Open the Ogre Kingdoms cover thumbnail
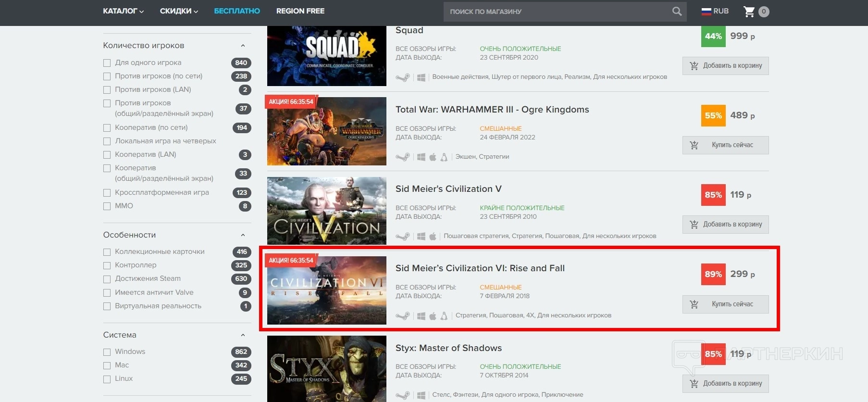Viewport: 868px width, 402px height. click(x=327, y=131)
